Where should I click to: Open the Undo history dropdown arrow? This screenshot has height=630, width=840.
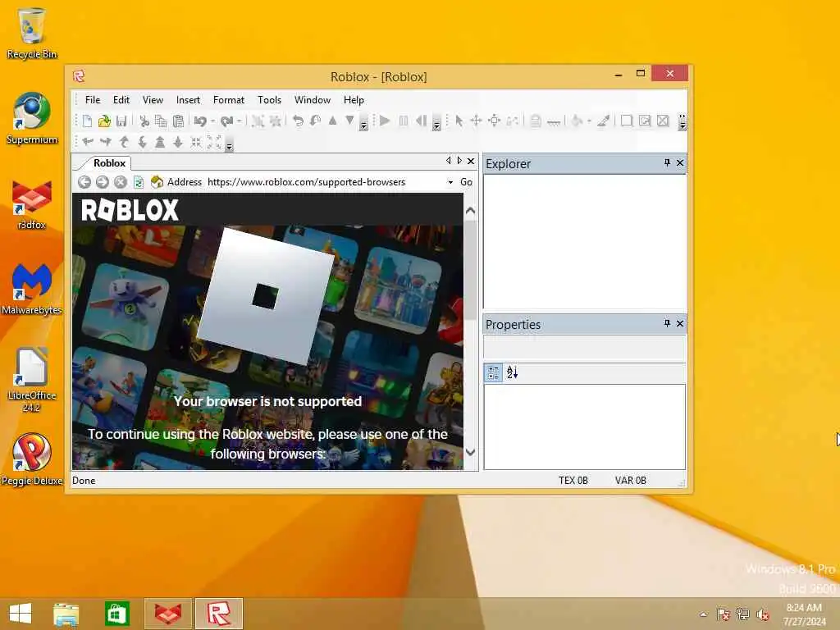(x=212, y=121)
